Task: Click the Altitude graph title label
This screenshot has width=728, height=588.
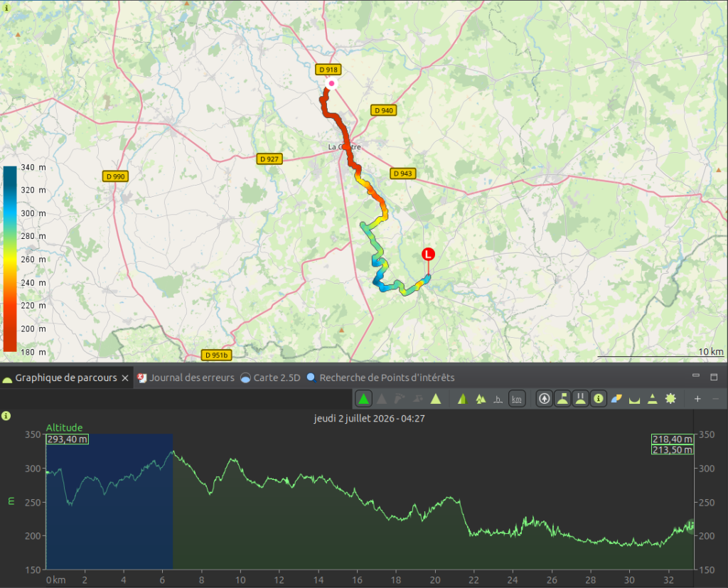Action: point(64,428)
